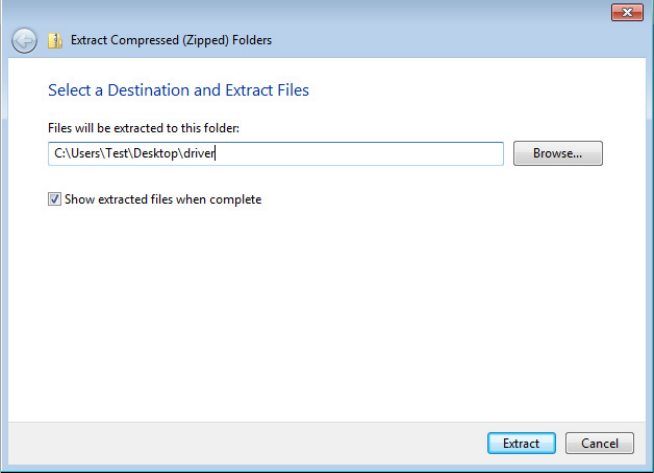This screenshot has height=473, width=654.
Task: Toggle Show extracted files when complete checkbox
Action: (54, 199)
